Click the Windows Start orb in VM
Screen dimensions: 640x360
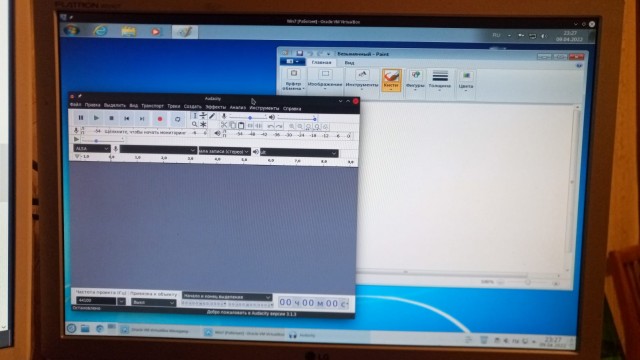click(72, 31)
